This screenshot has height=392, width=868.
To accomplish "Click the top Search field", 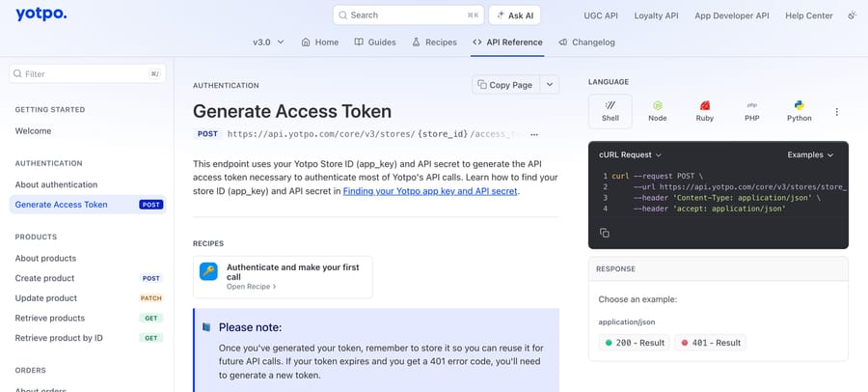I will 409,15.
